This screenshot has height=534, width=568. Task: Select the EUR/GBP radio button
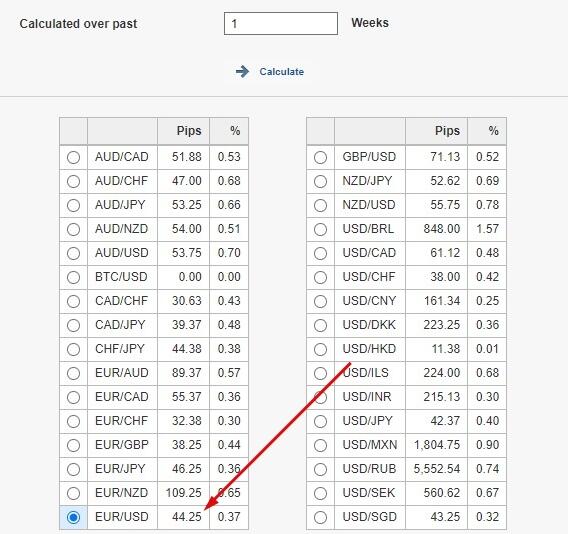pos(74,445)
